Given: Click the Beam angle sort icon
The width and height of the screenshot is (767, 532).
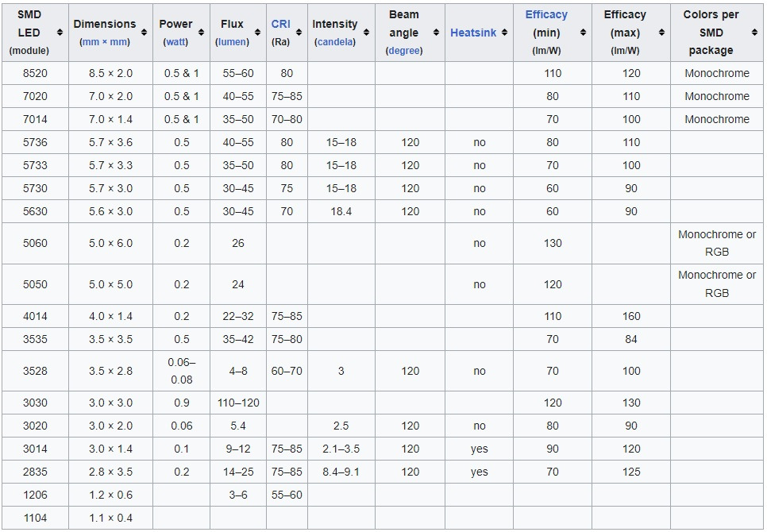Looking at the screenshot, I should pos(436,33).
